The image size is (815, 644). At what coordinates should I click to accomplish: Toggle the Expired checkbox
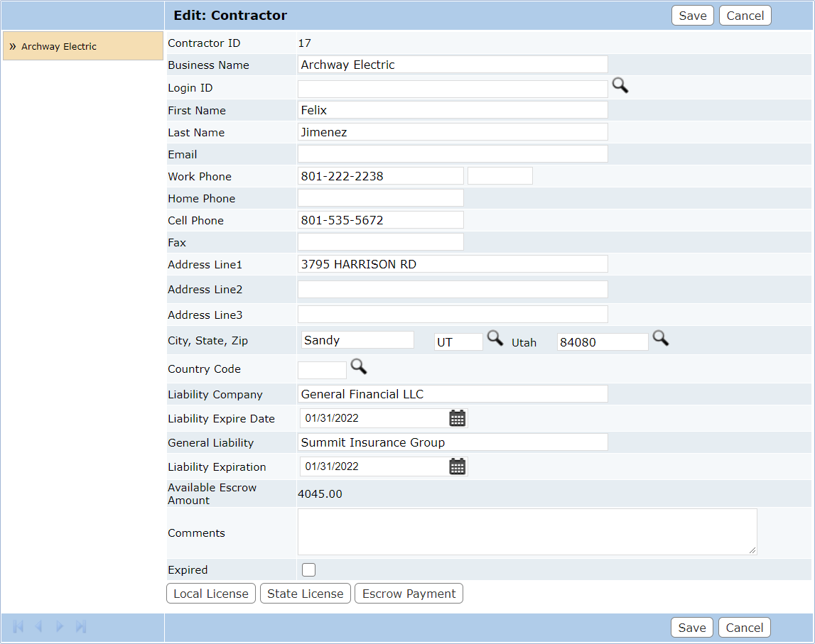click(309, 569)
